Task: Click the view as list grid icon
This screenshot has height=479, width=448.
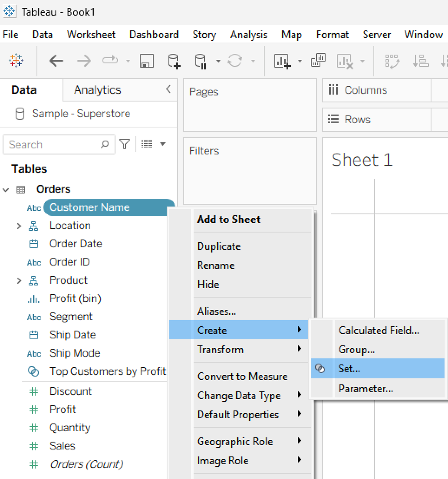Action: pos(147,144)
